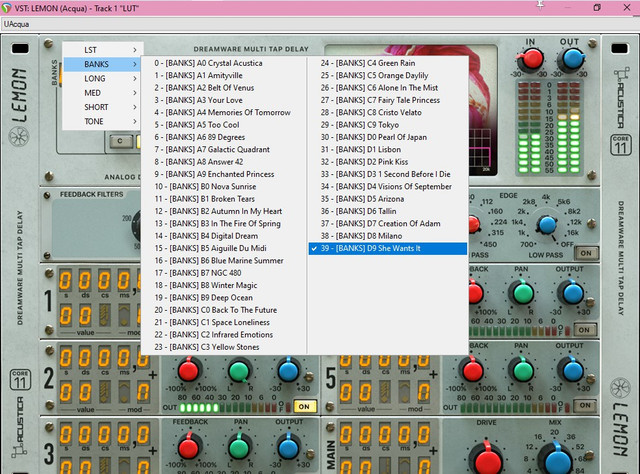The width and height of the screenshot is (640, 474).
Task: Load preset A8 Answer 42
Action: click(x=223, y=162)
